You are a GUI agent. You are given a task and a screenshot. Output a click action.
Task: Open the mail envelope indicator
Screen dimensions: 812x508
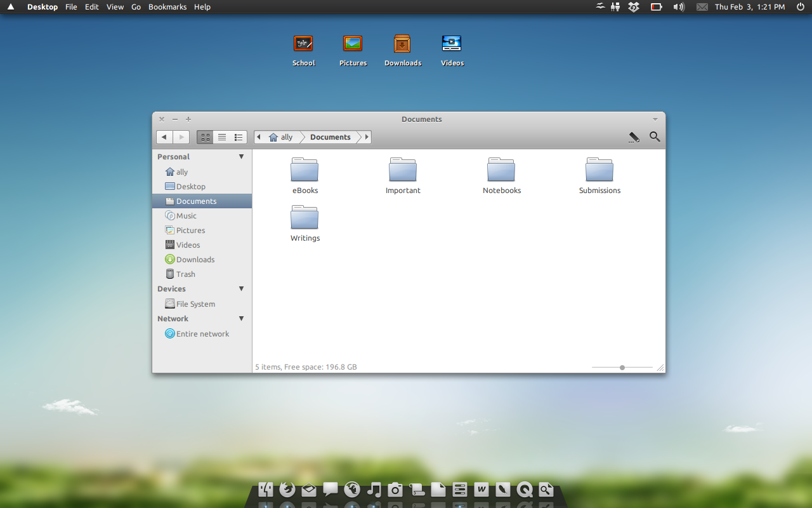tap(702, 7)
